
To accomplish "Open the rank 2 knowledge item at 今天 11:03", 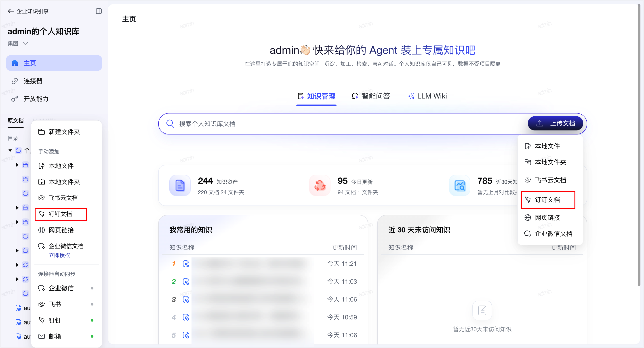I will point(263,282).
